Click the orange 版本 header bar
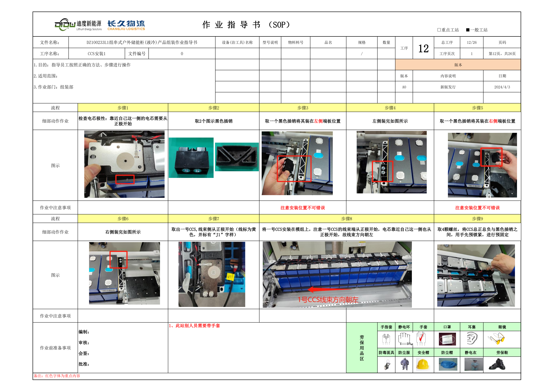Viewport: 554px width, 392px height. 458,65
